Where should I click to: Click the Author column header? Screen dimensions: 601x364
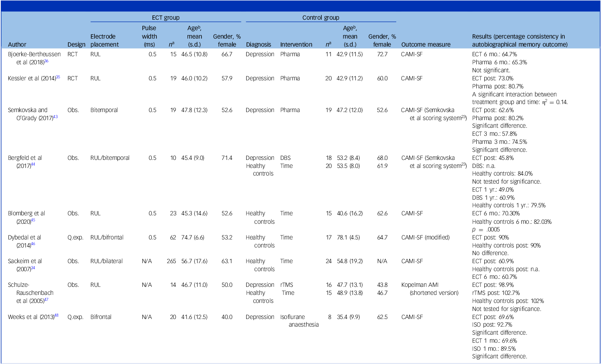(x=17, y=45)
